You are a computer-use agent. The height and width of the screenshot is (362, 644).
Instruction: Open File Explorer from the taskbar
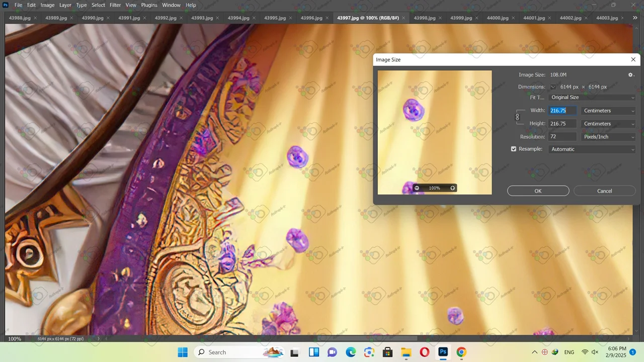406,352
